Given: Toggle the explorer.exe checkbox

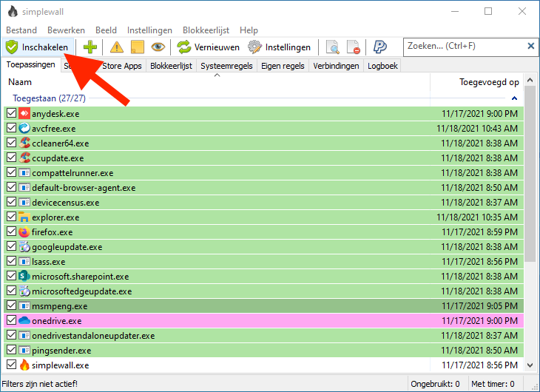Looking at the screenshot, I should 11,217.
